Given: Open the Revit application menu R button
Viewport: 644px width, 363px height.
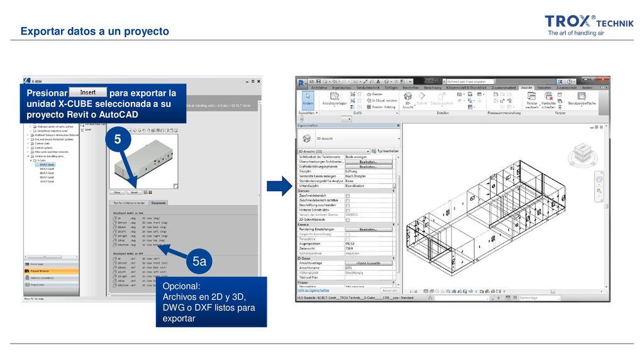Looking at the screenshot, I should (301, 84).
